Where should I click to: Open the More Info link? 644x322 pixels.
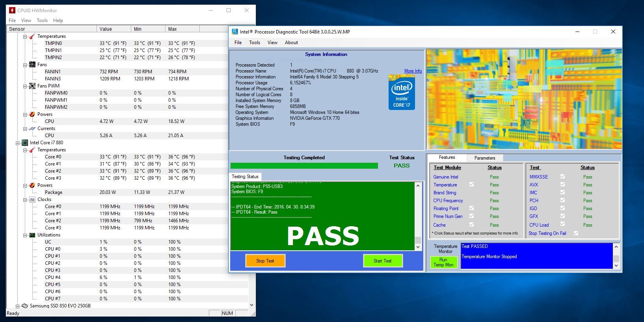coord(413,71)
